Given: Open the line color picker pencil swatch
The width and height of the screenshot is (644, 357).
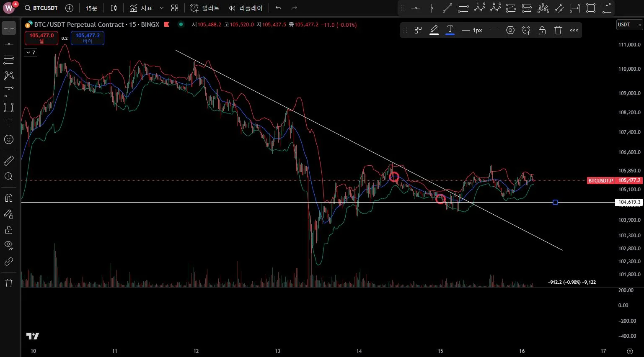Looking at the screenshot, I should (x=434, y=30).
